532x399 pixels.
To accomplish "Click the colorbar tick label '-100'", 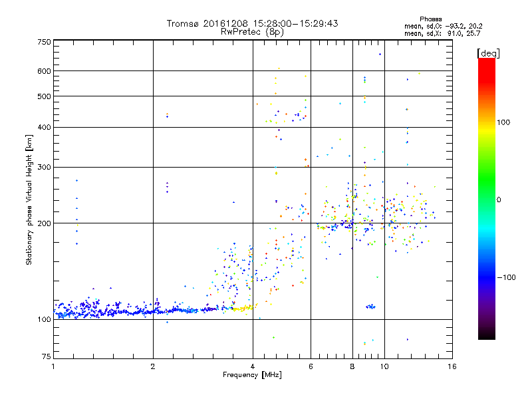I will [506, 277].
